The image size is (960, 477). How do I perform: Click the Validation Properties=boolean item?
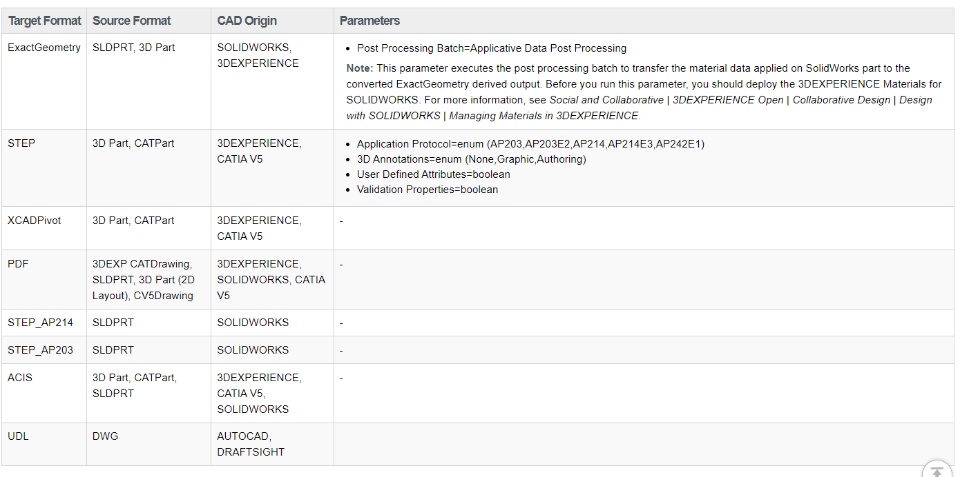click(x=427, y=189)
